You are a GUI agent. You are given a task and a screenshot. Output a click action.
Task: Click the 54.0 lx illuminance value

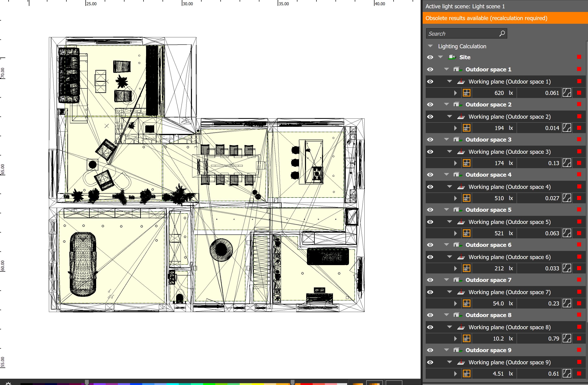[x=498, y=303]
